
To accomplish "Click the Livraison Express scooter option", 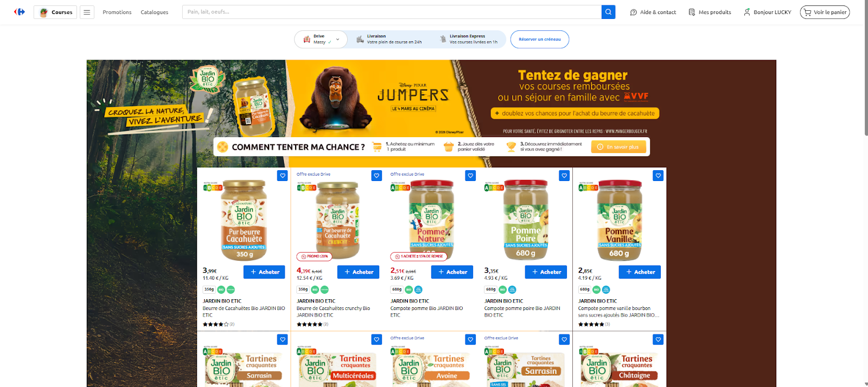I will [x=468, y=39].
